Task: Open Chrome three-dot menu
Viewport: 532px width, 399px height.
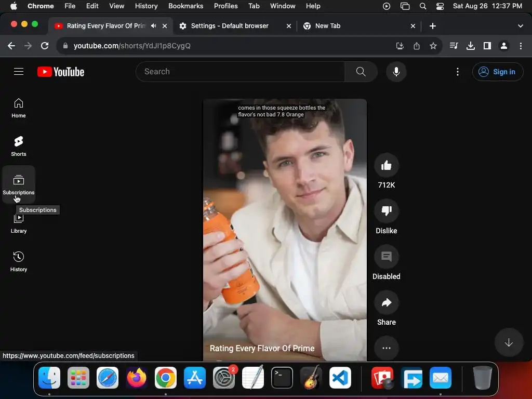Action: [521, 46]
